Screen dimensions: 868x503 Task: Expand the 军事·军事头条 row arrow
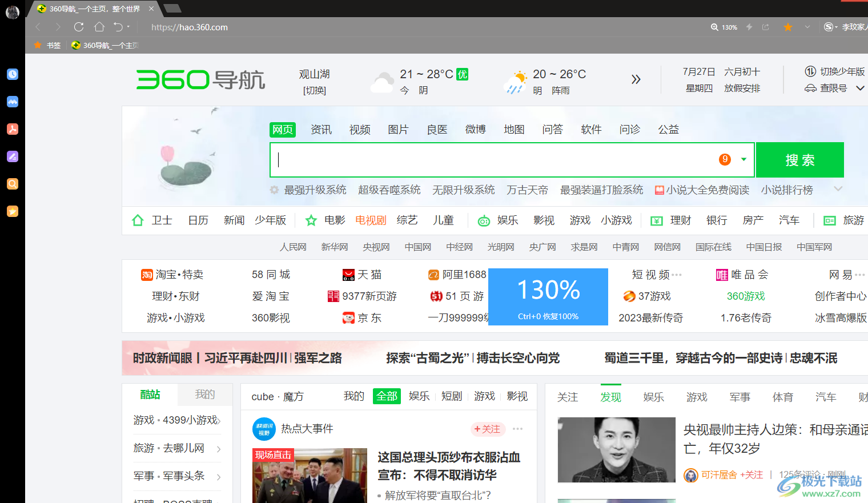(x=219, y=477)
